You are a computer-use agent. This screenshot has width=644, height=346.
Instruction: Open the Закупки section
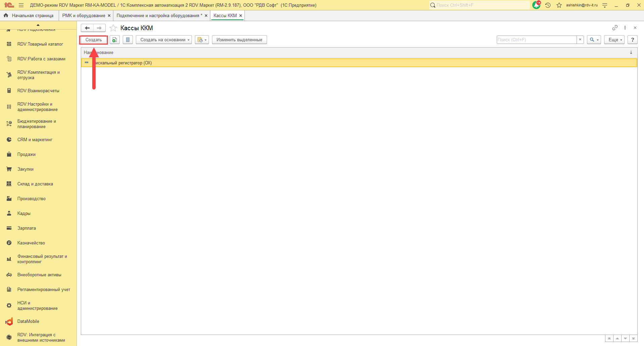38,169
